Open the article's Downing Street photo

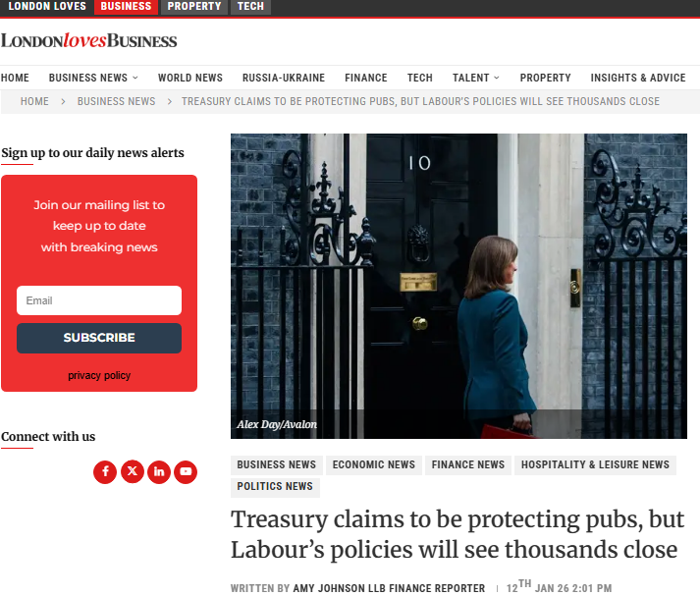(458, 286)
